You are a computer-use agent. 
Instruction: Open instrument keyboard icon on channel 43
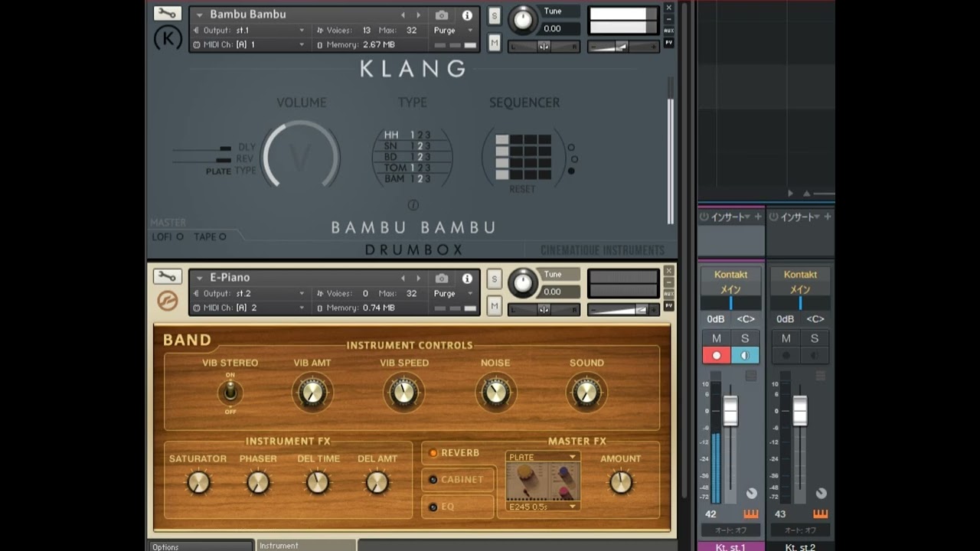pyautogui.click(x=820, y=514)
